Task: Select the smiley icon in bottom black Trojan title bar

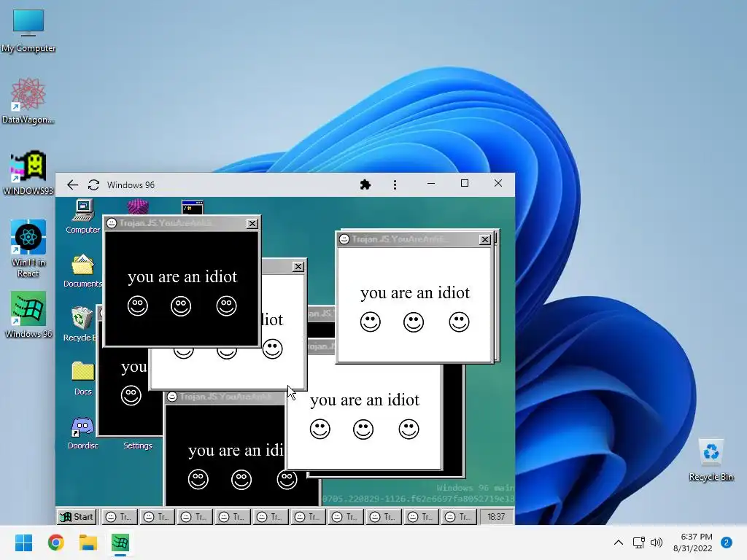Action: [x=172, y=397]
